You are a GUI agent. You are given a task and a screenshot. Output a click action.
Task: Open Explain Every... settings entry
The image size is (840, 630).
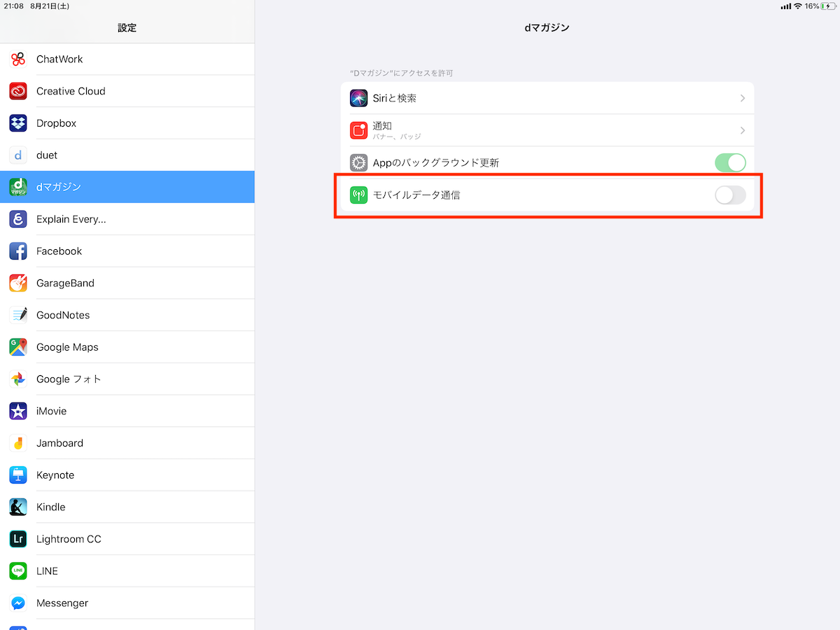point(127,219)
